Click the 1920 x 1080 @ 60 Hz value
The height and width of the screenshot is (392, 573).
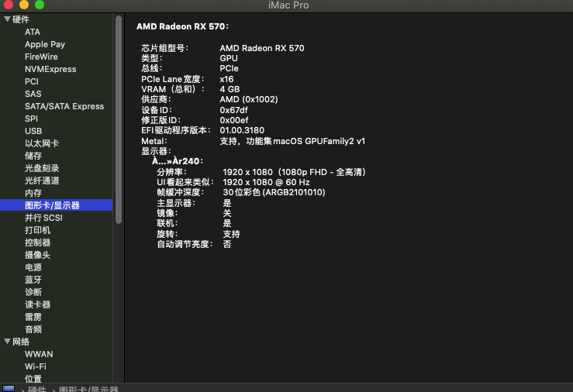coord(266,183)
